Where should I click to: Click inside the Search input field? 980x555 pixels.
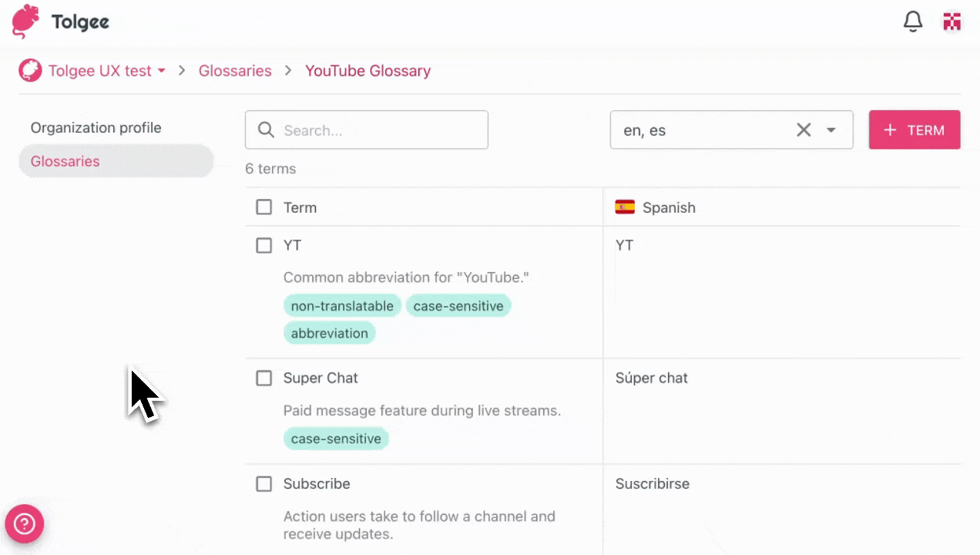coord(370,129)
